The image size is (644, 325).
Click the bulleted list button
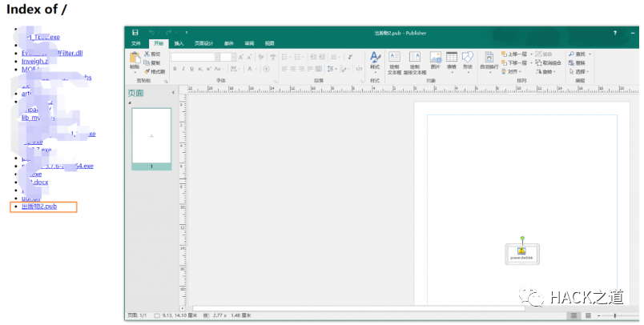[286, 57]
